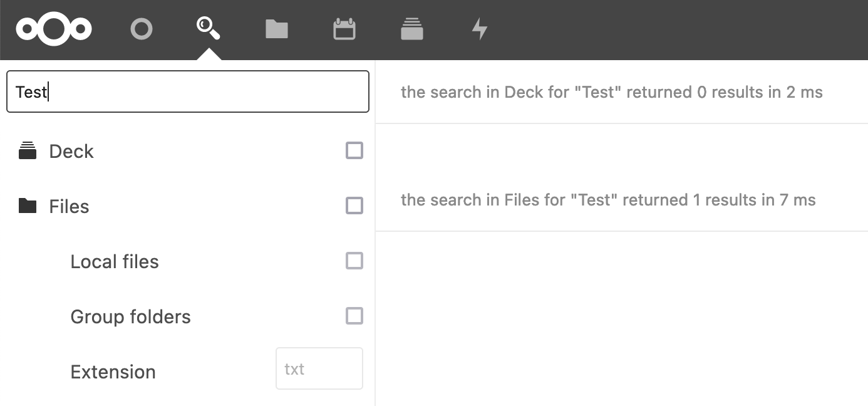Image resolution: width=868 pixels, height=406 pixels.
Task: Open the Files app folder icon
Action: point(276,29)
